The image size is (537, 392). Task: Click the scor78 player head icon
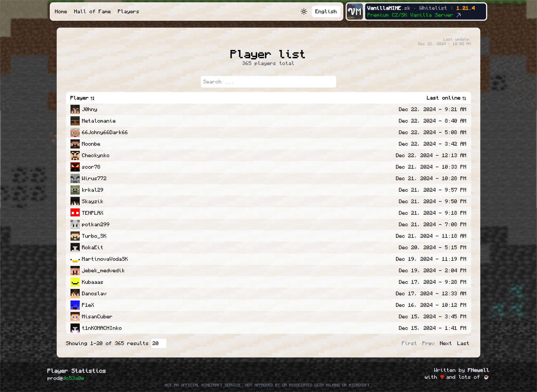[x=75, y=167]
